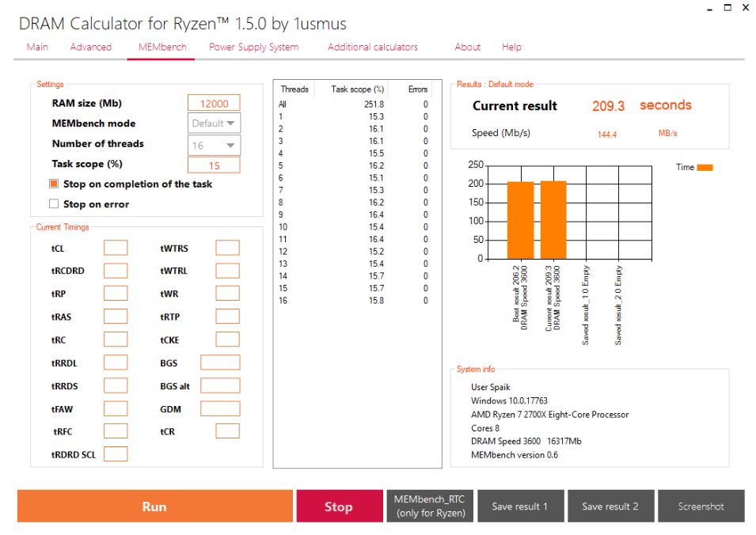Viewport: 756px width, 535px height.
Task: Click the GDM field
Action: [x=220, y=408]
